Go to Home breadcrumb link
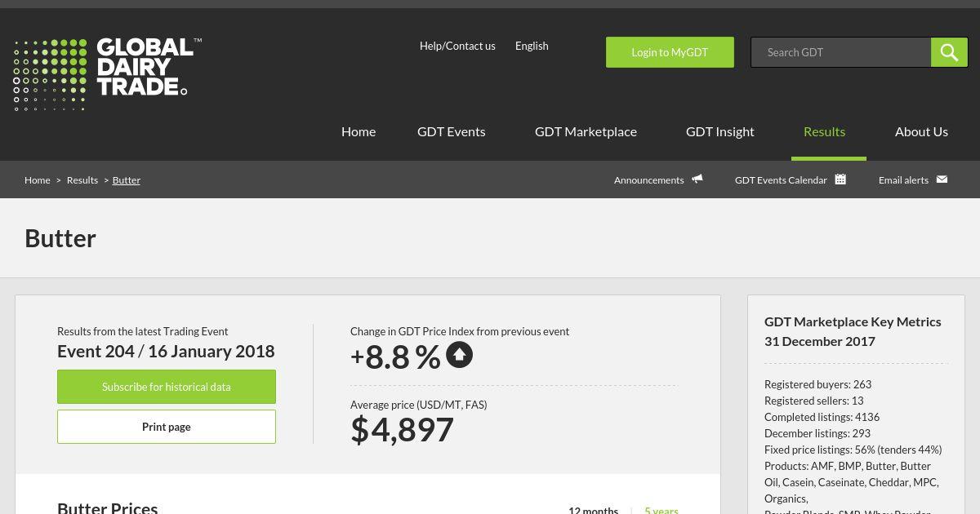This screenshot has height=514, width=980. click(38, 179)
